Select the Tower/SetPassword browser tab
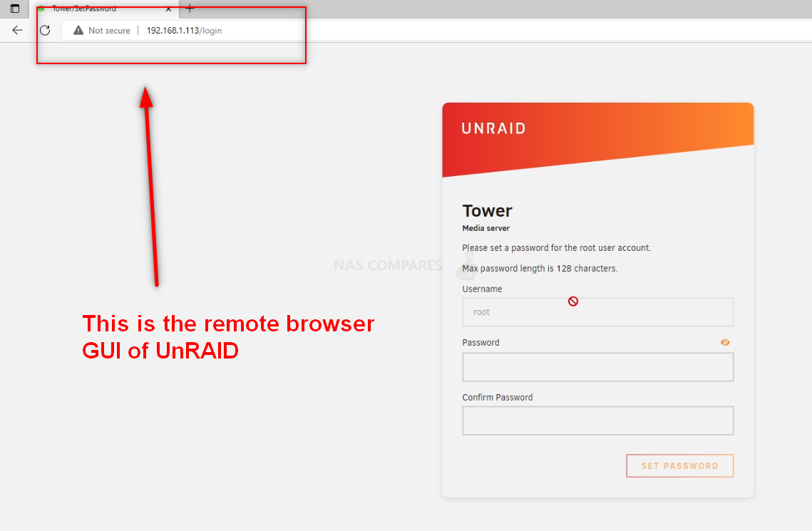 click(x=104, y=9)
